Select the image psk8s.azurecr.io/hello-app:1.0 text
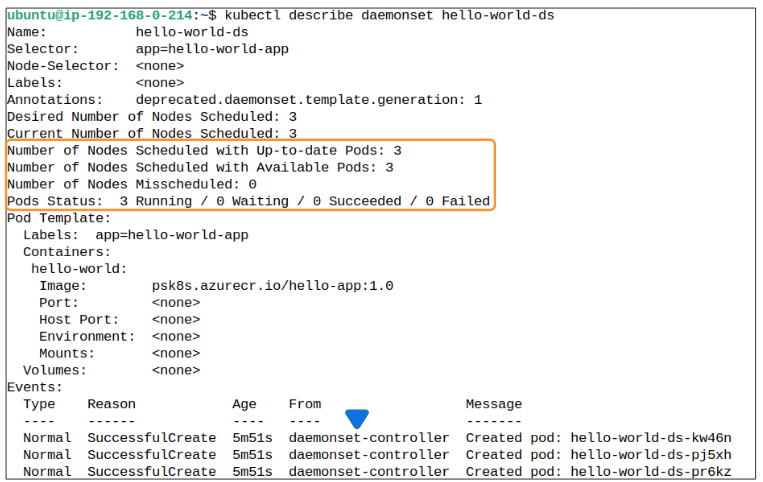Viewport: 763px width, 482px height. click(x=272, y=286)
